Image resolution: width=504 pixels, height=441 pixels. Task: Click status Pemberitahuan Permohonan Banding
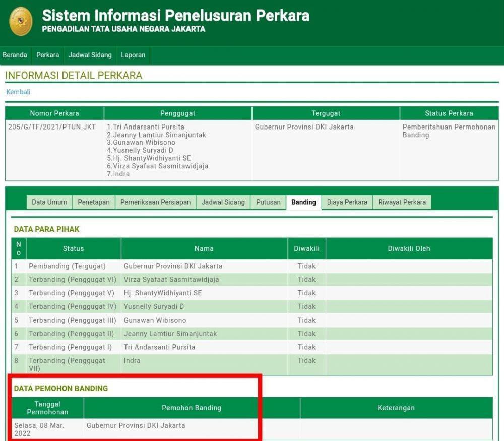(449, 131)
